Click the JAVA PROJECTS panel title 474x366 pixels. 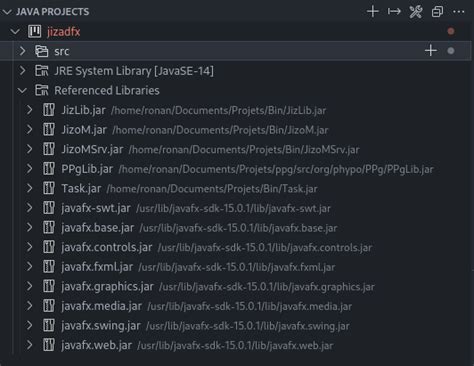[x=53, y=12]
